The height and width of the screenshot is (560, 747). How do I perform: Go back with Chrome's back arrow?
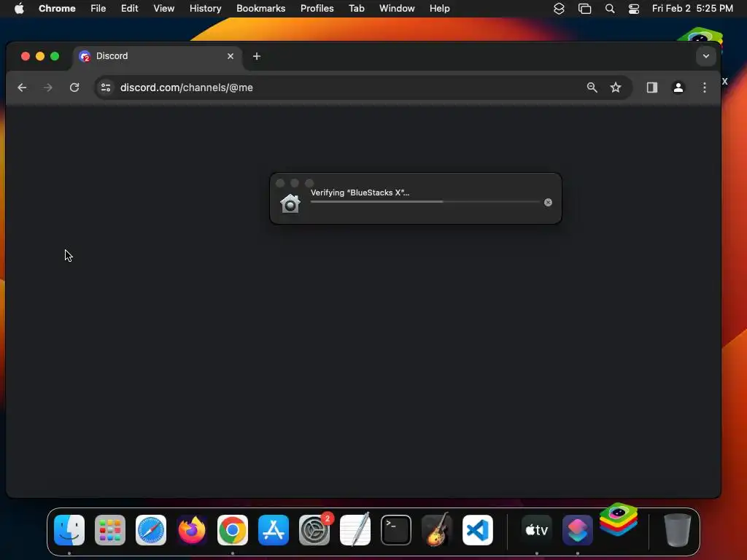click(x=22, y=87)
